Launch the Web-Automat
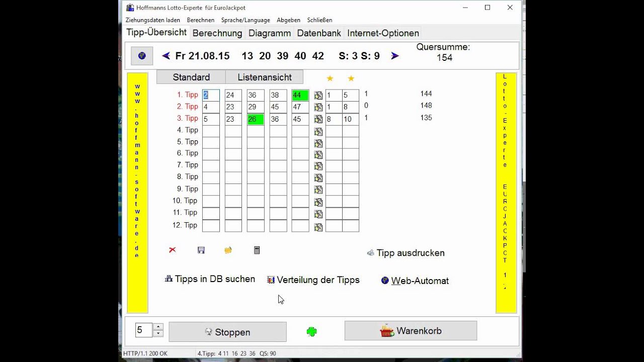Image resolution: width=644 pixels, height=362 pixels. [x=415, y=281]
